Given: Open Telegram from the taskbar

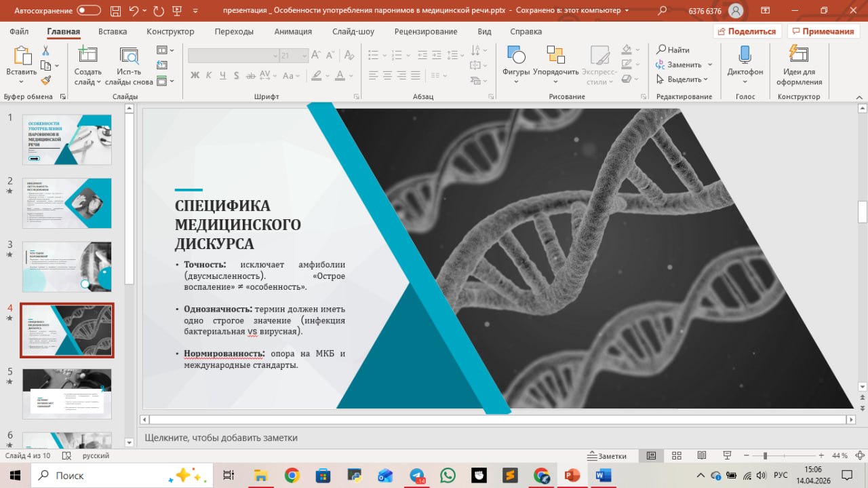Looking at the screenshot, I should point(417,476).
